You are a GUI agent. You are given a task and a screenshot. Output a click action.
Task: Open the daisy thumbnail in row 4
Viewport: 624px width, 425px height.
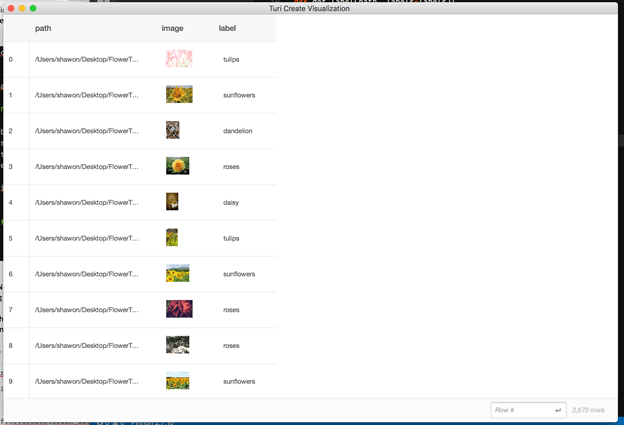click(172, 202)
